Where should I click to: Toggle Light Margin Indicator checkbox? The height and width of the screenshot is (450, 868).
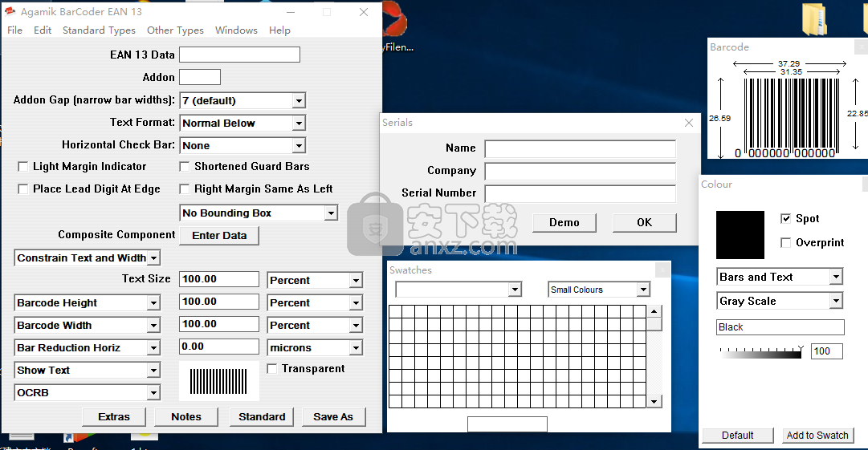[22, 166]
